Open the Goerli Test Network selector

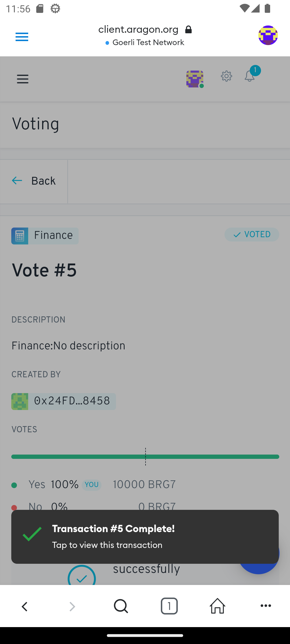click(x=145, y=42)
